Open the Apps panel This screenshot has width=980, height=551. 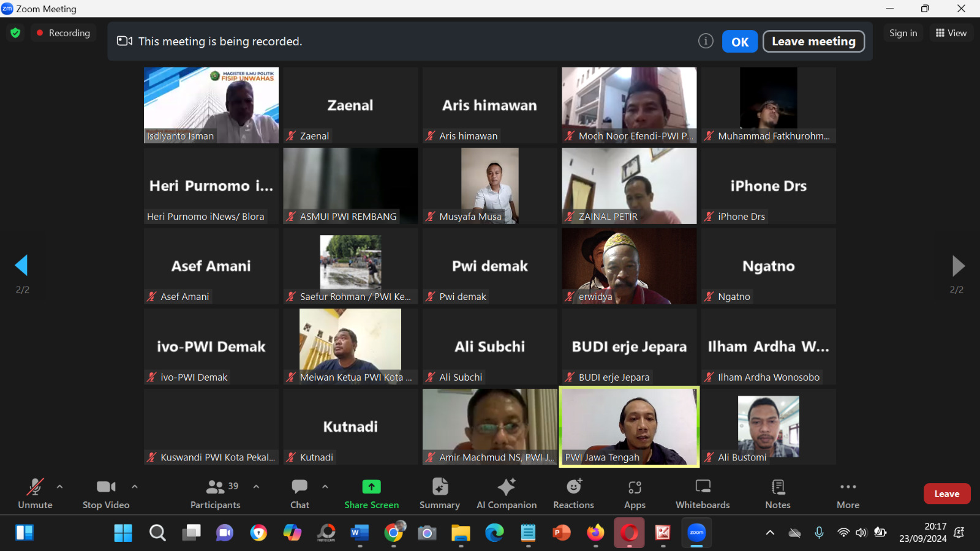click(635, 493)
